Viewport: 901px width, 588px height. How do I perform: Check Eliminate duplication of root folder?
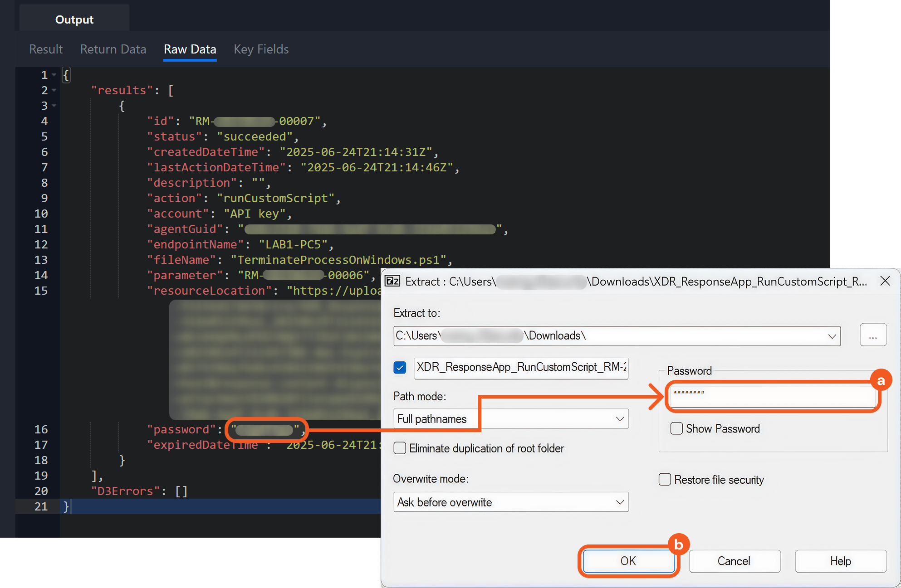coord(400,448)
